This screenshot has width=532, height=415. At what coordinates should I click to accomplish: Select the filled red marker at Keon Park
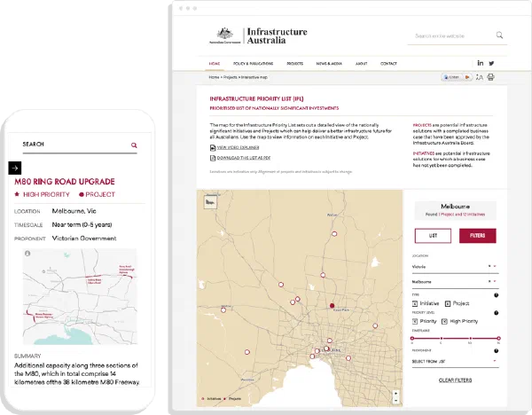click(332, 306)
